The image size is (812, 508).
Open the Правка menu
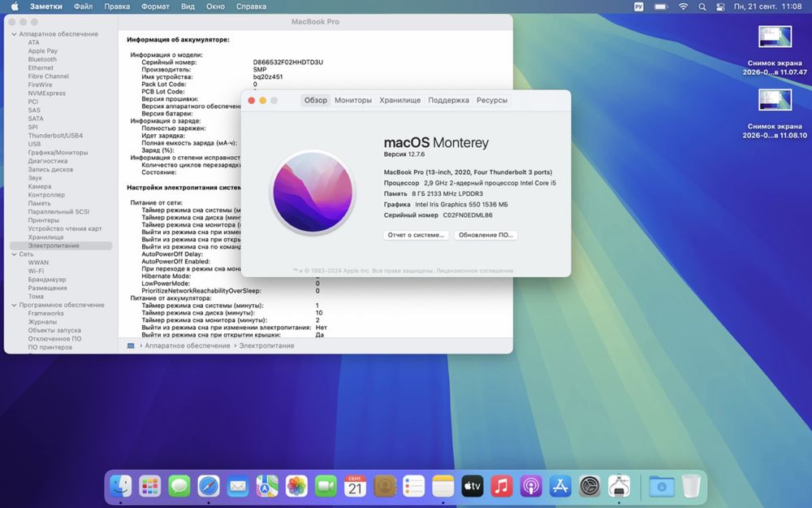tap(117, 7)
